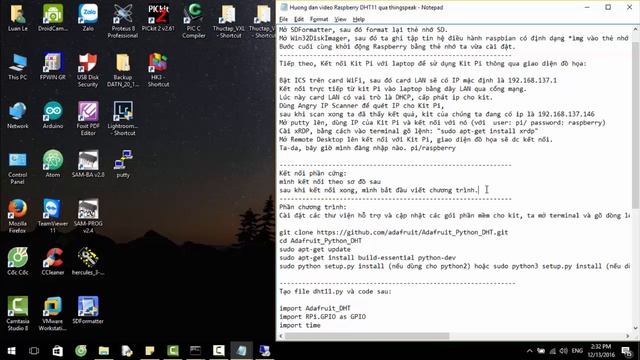Place cursor on 'git clone' line
Screen dimensions: 640x360
tap(393, 232)
